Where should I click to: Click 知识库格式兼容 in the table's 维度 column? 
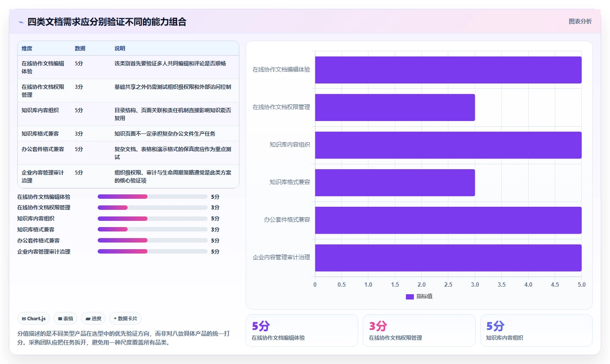[x=40, y=133]
